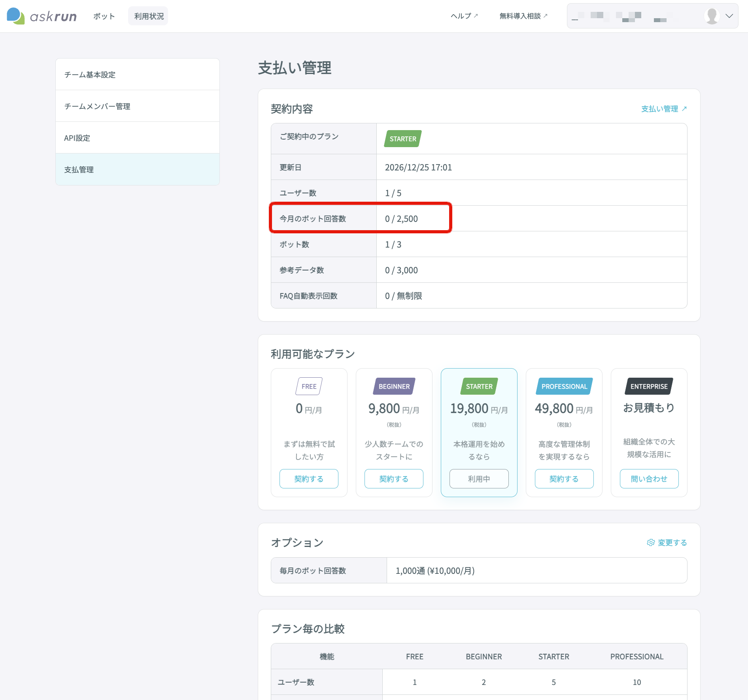Click 契約する under FREE plan
This screenshot has height=700, width=748.
point(309,479)
